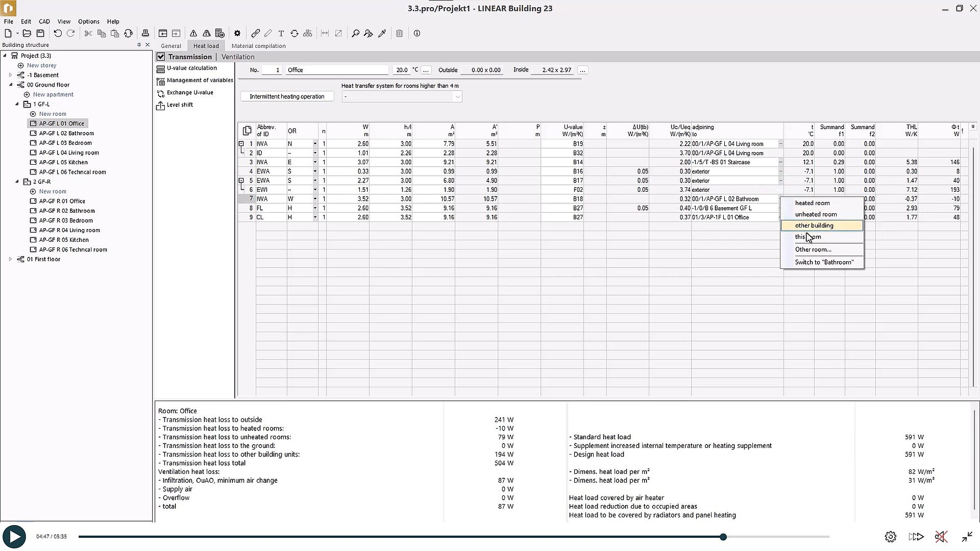Click the Undo arrow icon

pos(57,34)
